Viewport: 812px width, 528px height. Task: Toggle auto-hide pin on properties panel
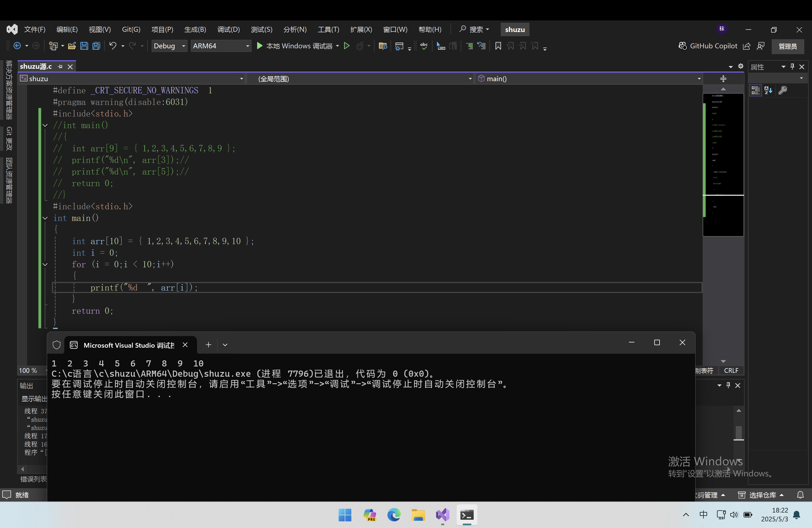pos(793,66)
